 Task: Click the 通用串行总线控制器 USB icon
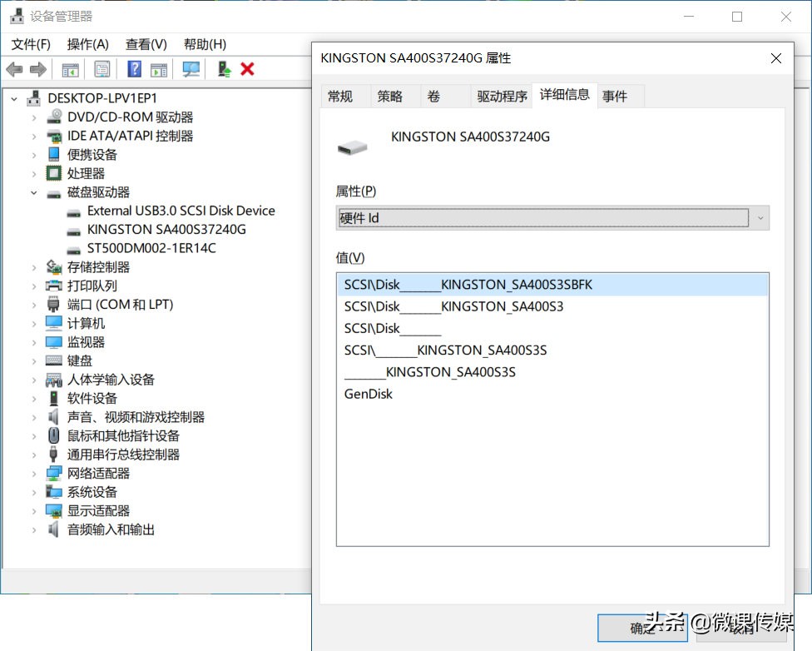(53, 454)
